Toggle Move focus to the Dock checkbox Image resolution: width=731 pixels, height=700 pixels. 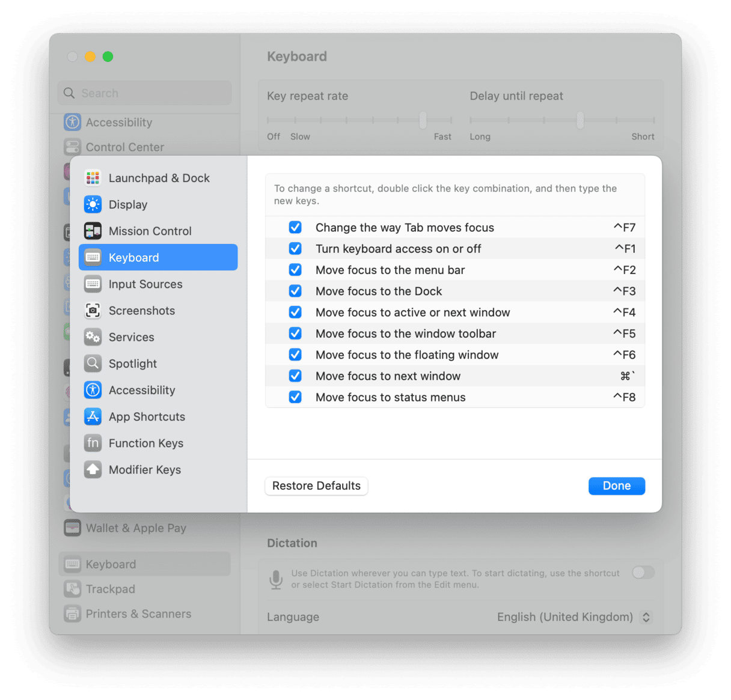click(x=295, y=291)
